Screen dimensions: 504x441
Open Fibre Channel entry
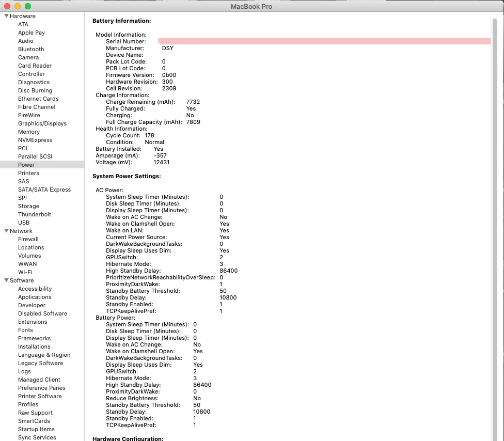[37, 107]
